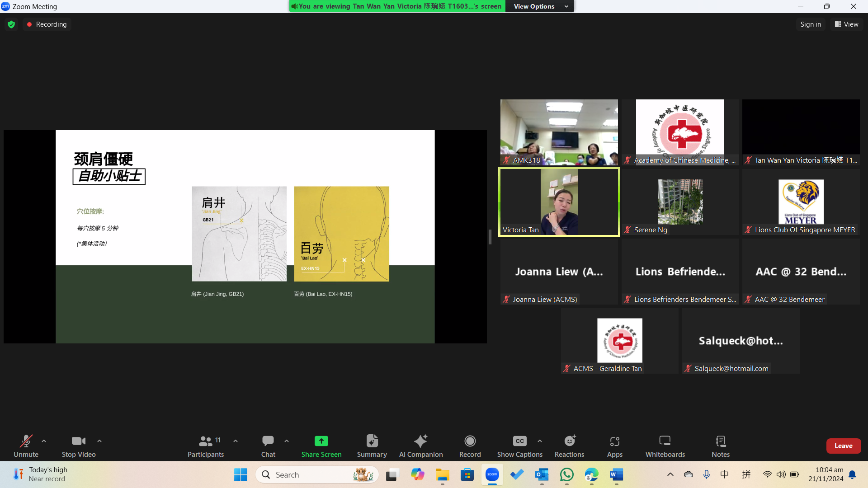Open the AI Companion panel

[x=420, y=446]
